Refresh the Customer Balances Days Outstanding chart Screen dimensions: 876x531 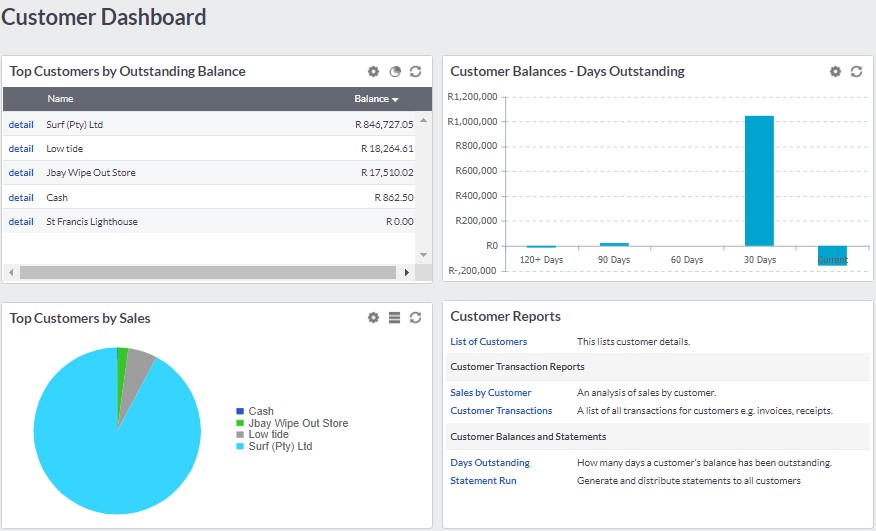point(856,72)
